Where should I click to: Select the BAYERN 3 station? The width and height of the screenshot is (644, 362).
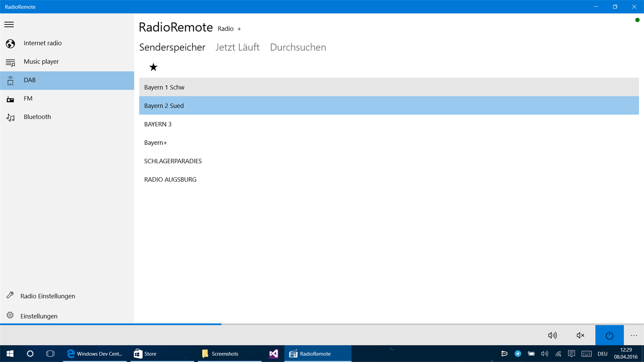pos(157,124)
